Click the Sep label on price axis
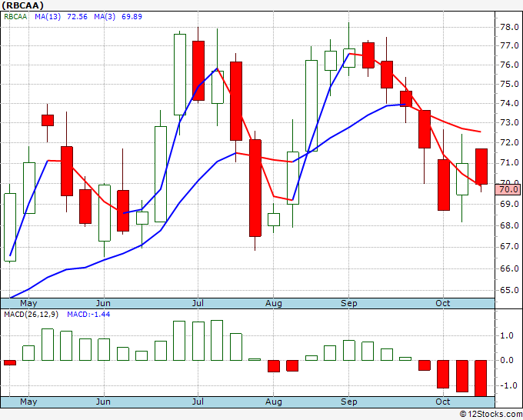 point(349,303)
